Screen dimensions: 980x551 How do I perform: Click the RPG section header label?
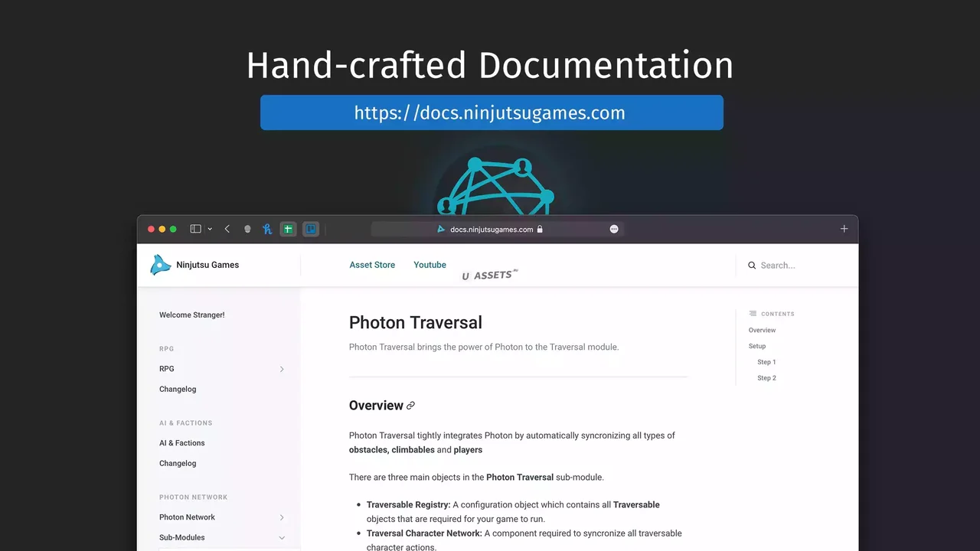pos(167,349)
